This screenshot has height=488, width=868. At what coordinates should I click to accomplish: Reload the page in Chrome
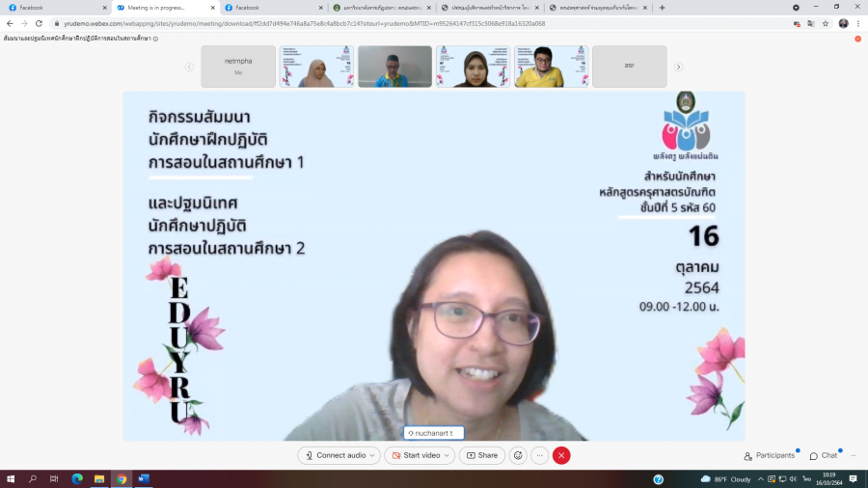coord(38,23)
